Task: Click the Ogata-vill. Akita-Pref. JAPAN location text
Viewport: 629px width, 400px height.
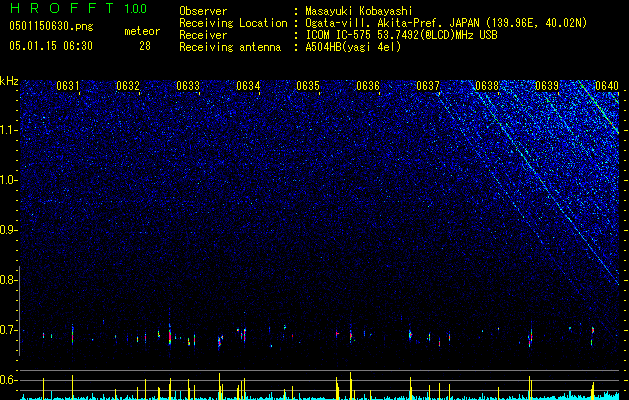Action: [446, 23]
